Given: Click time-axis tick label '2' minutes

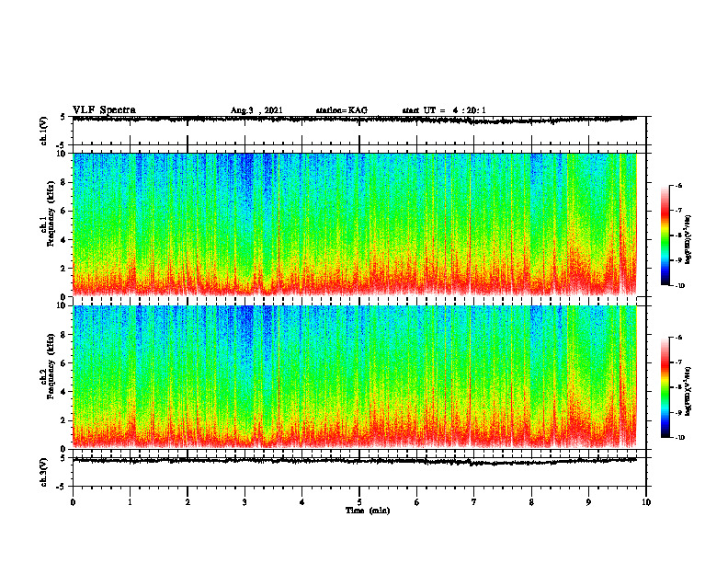Looking at the screenshot, I should coord(188,502).
